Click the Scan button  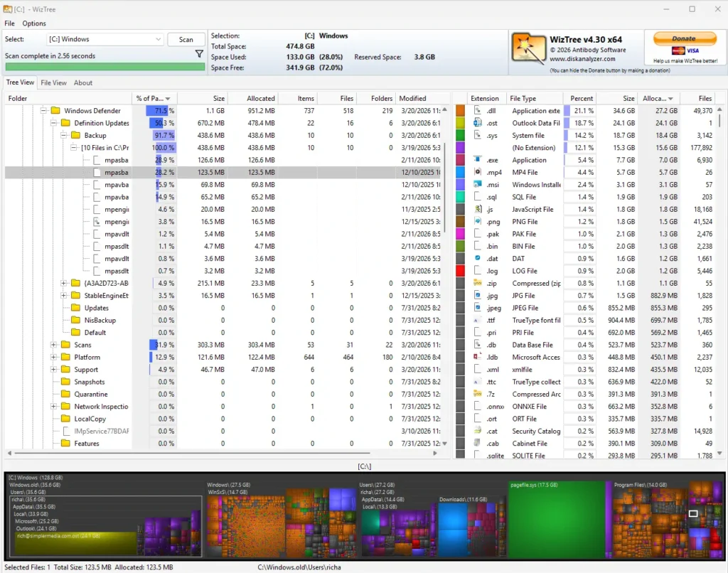pyautogui.click(x=186, y=39)
